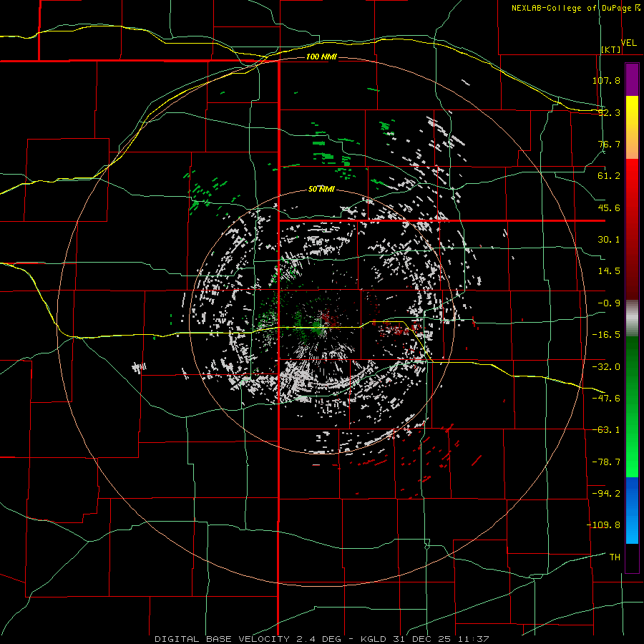Click the -63.1 velocity scale value
Image resolution: width=644 pixels, height=644 pixels.
(x=606, y=430)
